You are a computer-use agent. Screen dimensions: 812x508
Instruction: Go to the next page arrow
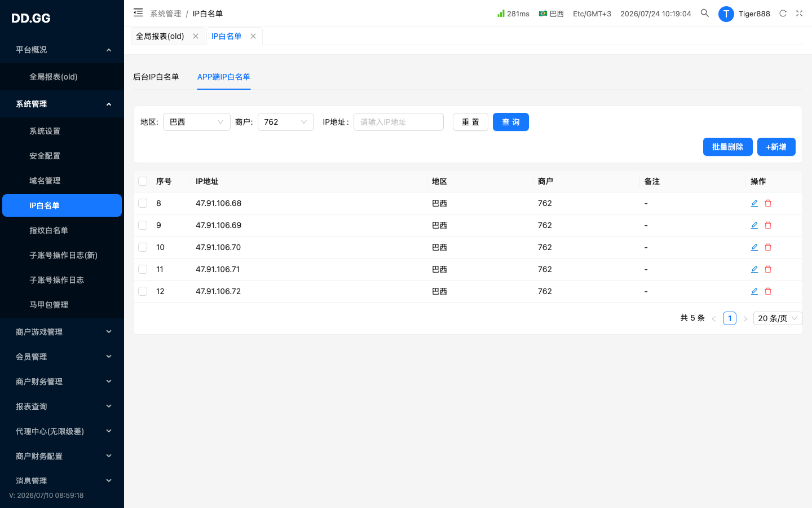pyautogui.click(x=745, y=318)
